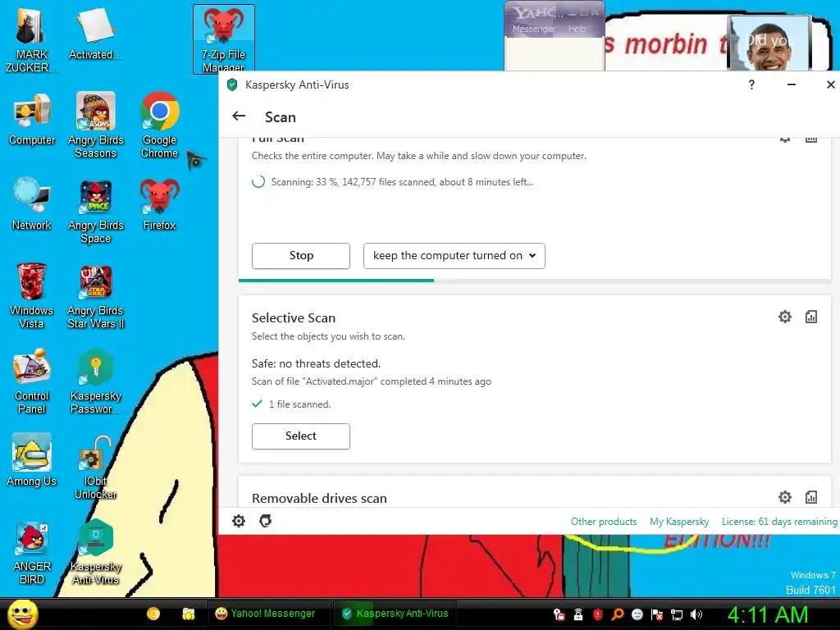Launch IObit Unlocker desktop shortcut

[x=95, y=467]
